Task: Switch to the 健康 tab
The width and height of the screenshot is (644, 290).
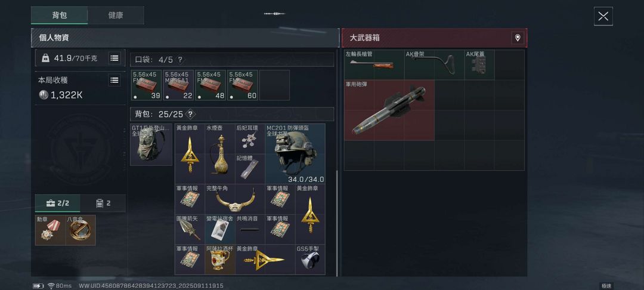Action: pyautogui.click(x=116, y=16)
